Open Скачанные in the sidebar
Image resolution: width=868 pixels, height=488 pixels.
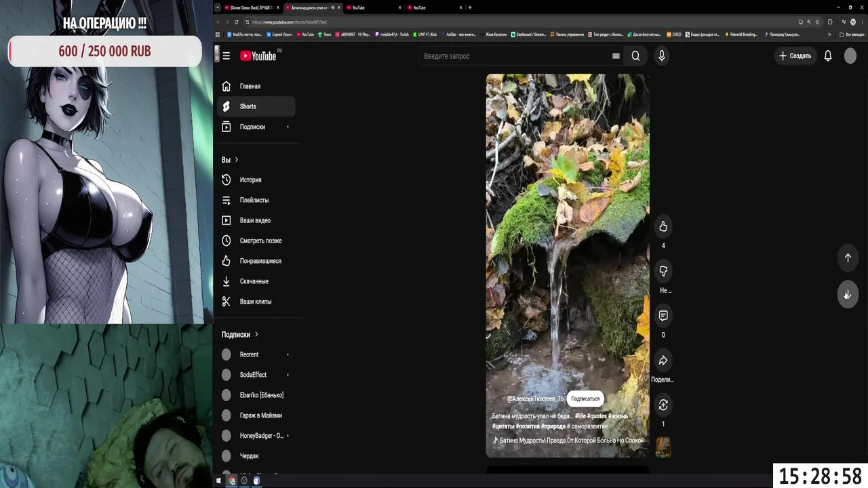[256, 281]
